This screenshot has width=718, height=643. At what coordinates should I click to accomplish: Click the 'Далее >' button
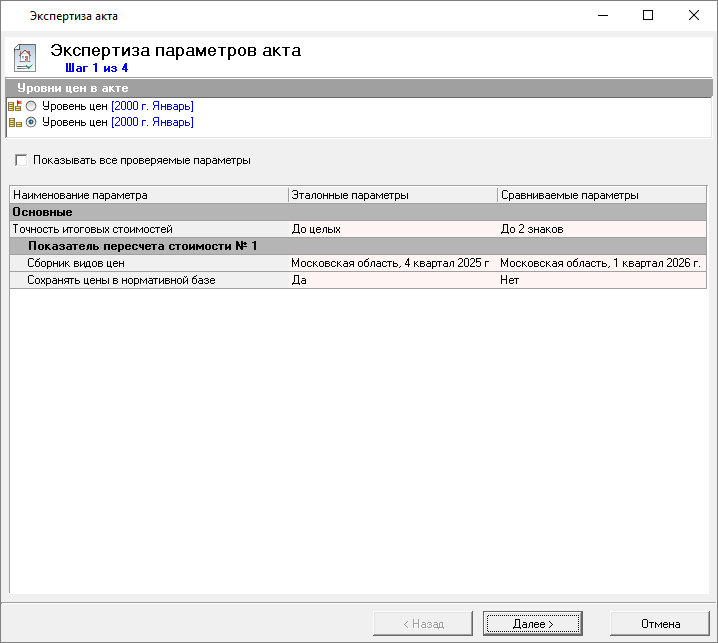pos(532,623)
